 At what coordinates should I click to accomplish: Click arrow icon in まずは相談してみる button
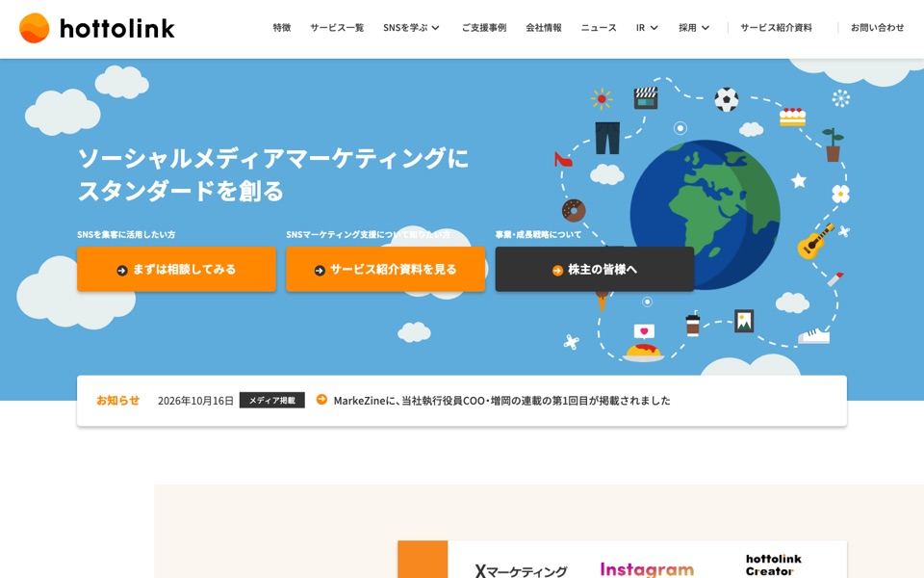pyautogui.click(x=122, y=271)
